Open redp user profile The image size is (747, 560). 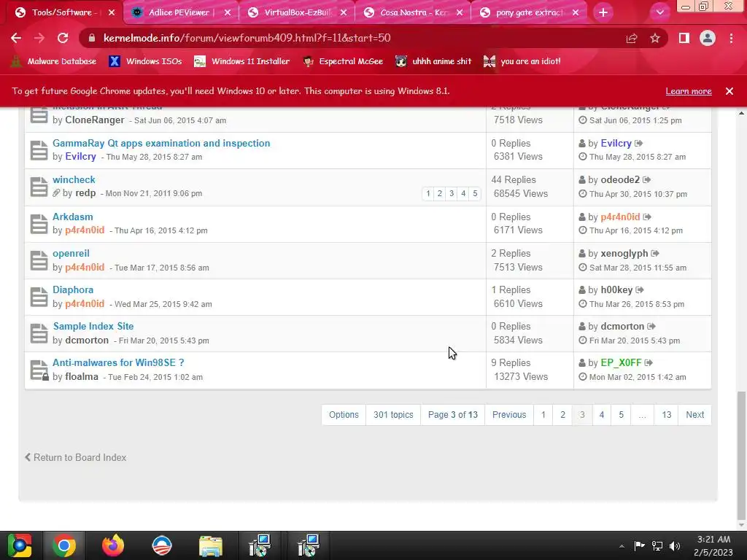(x=85, y=193)
